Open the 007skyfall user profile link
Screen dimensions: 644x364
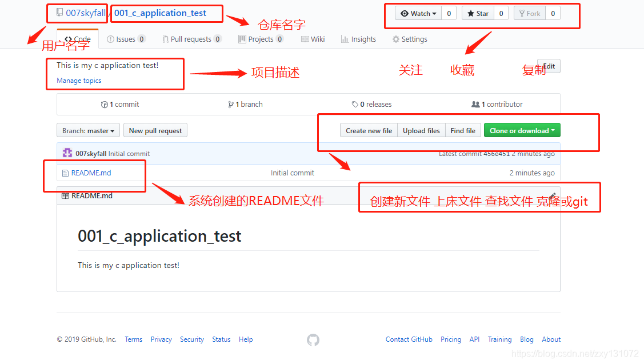tap(86, 13)
